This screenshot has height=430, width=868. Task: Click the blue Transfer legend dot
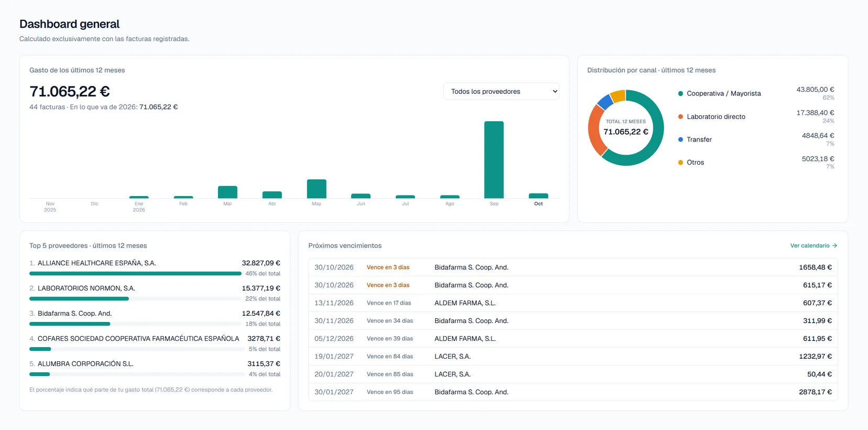680,139
